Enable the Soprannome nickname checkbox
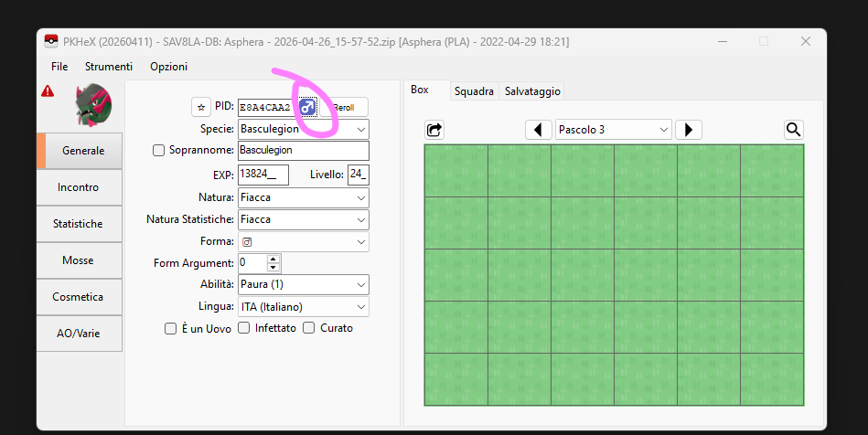 click(x=159, y=151)
